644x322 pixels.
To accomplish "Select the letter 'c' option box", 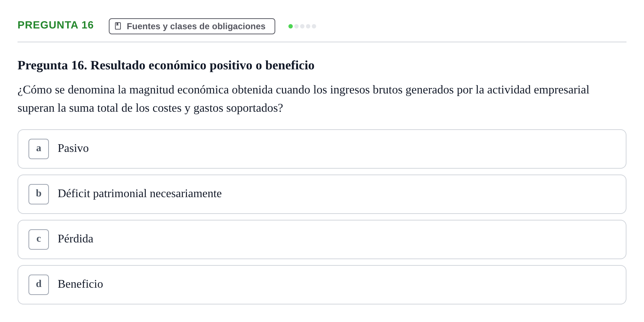I will (x=39, y=239).
